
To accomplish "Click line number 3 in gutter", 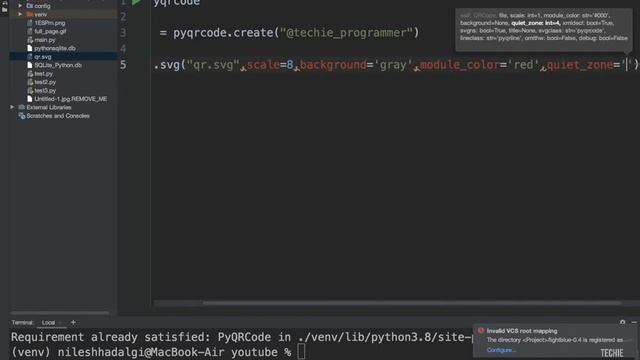I will click(123, 33).
